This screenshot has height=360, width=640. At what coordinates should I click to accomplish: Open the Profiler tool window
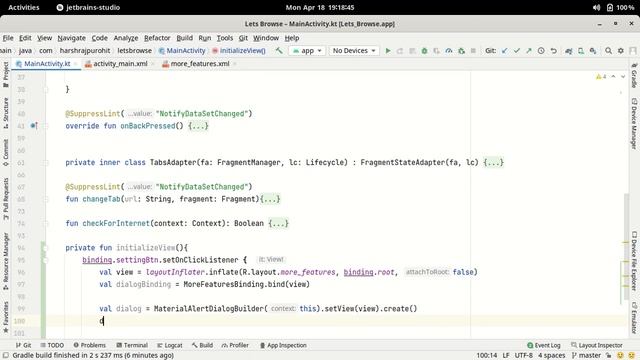coord(235,345)
